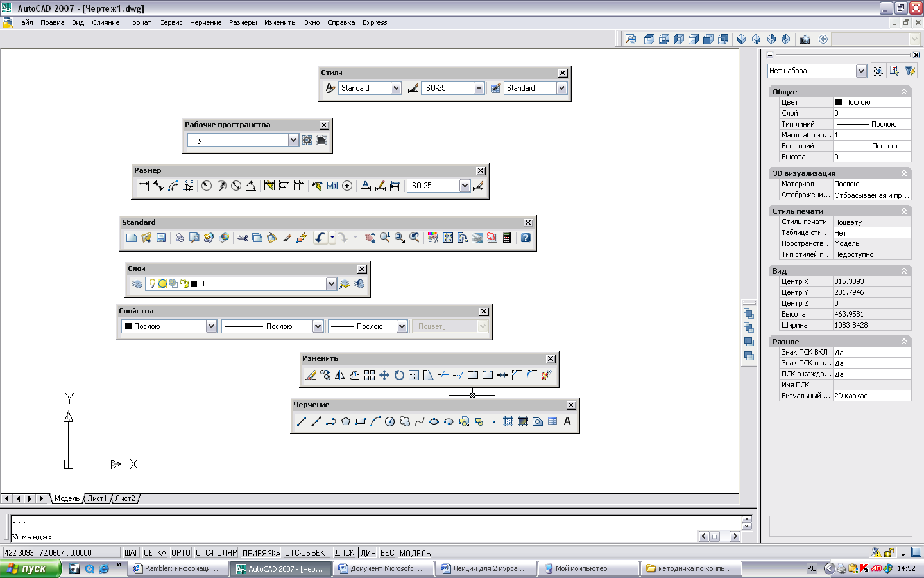Toggle ВЕС lineweight display
The width and height of the screenshot is (924, 578).
click(x=388, y=553)
